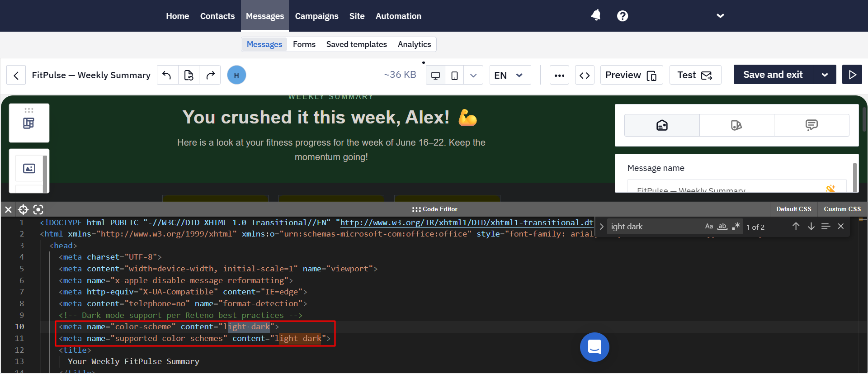Click the find input containing 'ight dark'

(655, 227)
